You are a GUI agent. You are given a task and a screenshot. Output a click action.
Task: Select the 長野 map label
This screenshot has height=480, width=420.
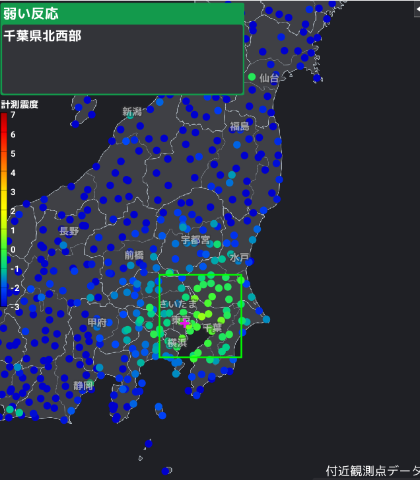pyautogui.click(x=69, y=231)
